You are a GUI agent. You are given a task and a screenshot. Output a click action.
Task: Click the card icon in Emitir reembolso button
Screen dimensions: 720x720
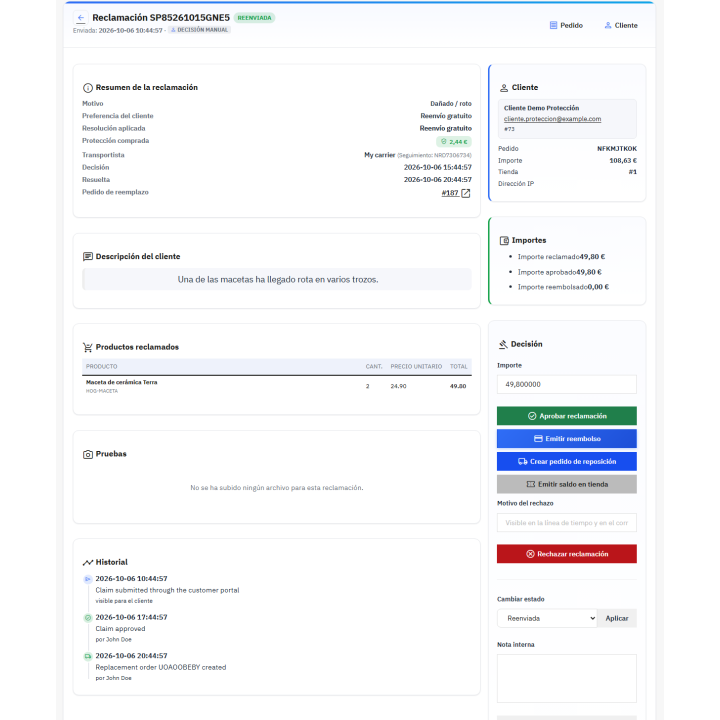point(538,439)
